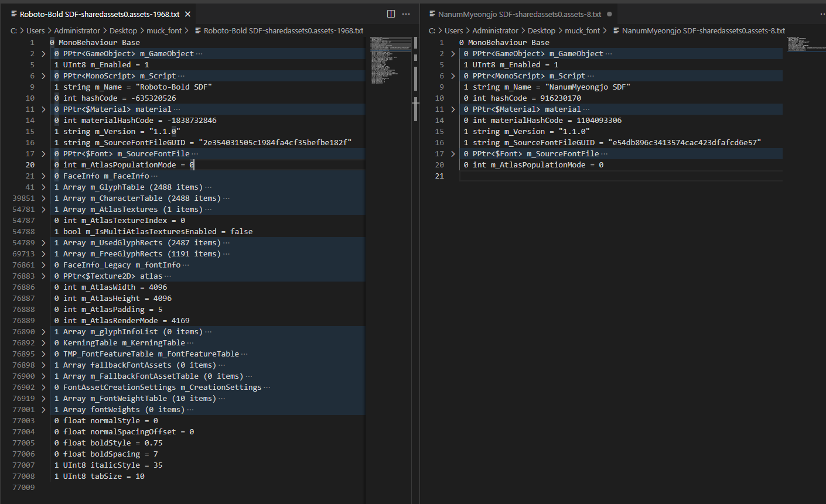The image size is (826, 504).
Task: Open the Desktop breadcrumb in the right editor
Action: pyautogui.click(x=541, y=30)
